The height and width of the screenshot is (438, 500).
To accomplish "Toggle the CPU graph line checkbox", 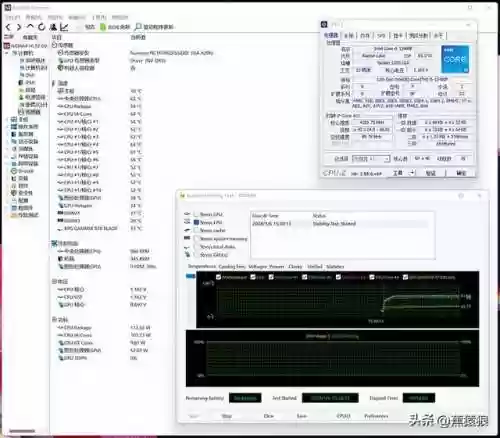I will [x=253, y=277].
